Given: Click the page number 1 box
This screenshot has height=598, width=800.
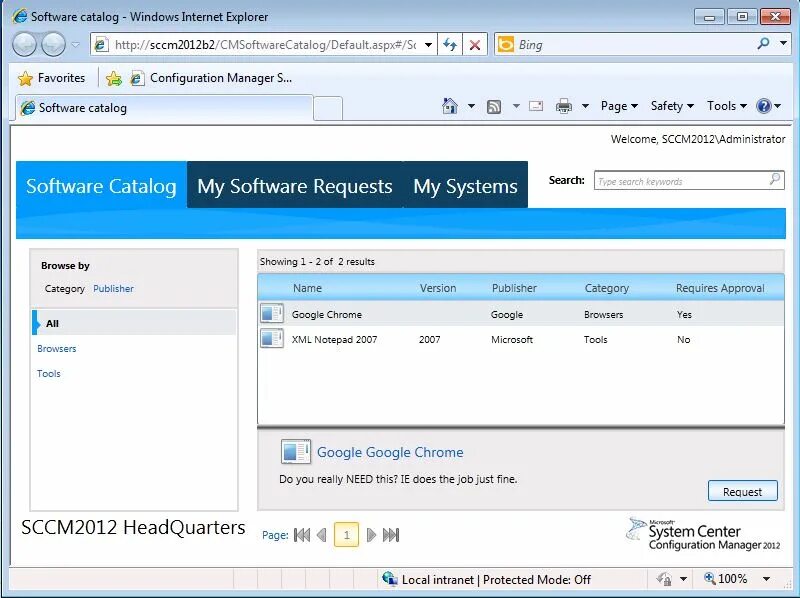Looking at the screenshot, I should point(346,535).
